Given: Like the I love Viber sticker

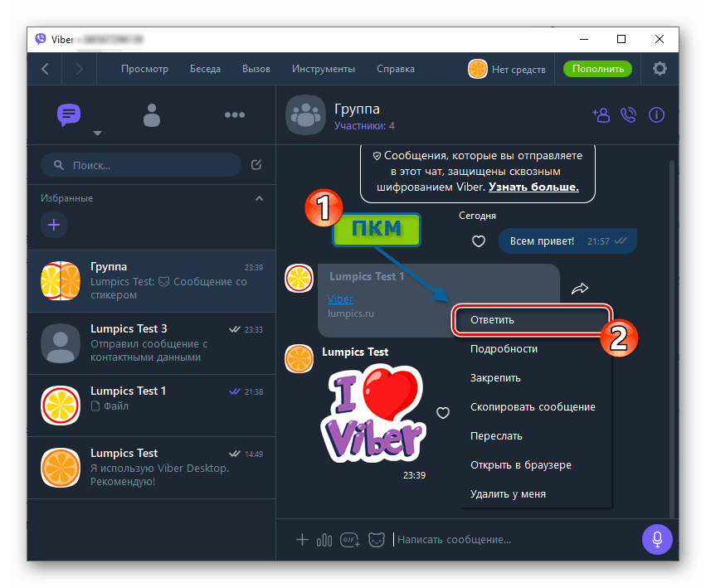Looking at the screenshot, I should [443, 412].
